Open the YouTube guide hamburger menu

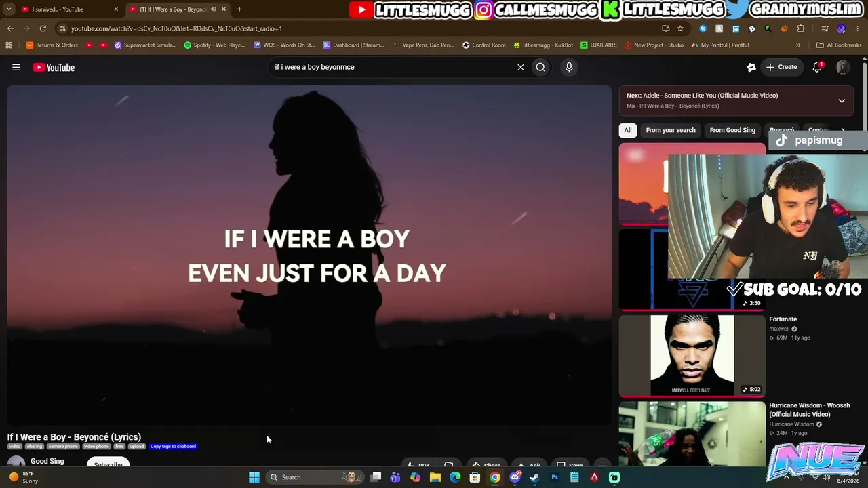click(x=16, y=67)
